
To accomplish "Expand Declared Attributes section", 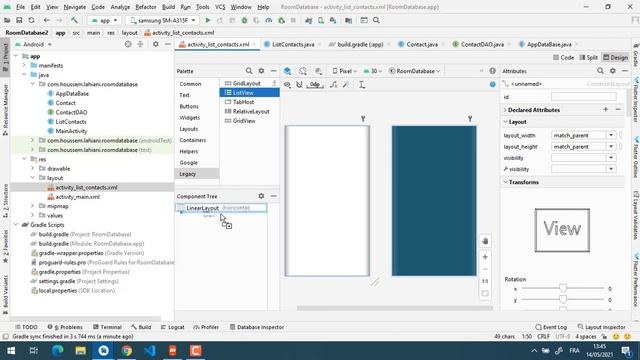I will 505,110.
